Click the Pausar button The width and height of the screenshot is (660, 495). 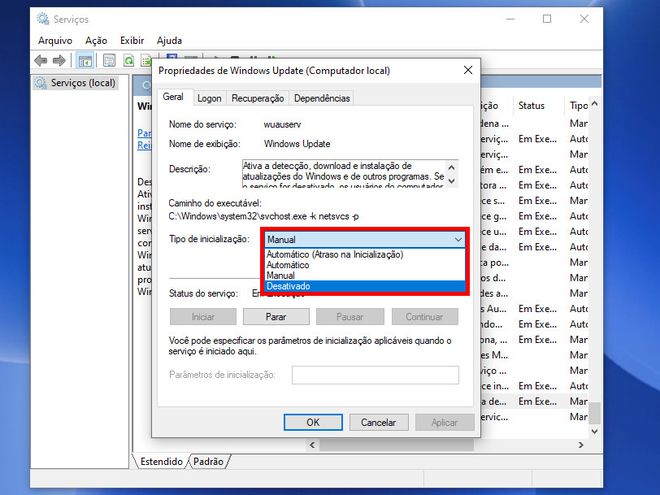(x=350, y=317)
